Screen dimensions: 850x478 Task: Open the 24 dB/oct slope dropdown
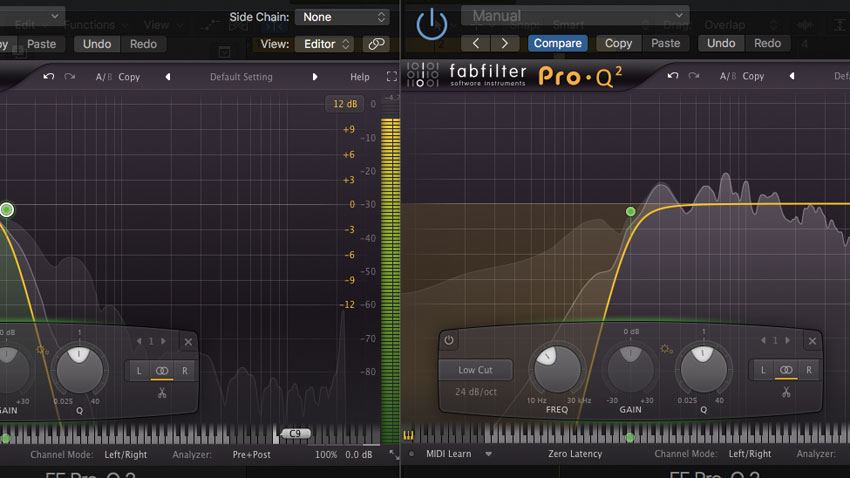(x=475, y=391)
